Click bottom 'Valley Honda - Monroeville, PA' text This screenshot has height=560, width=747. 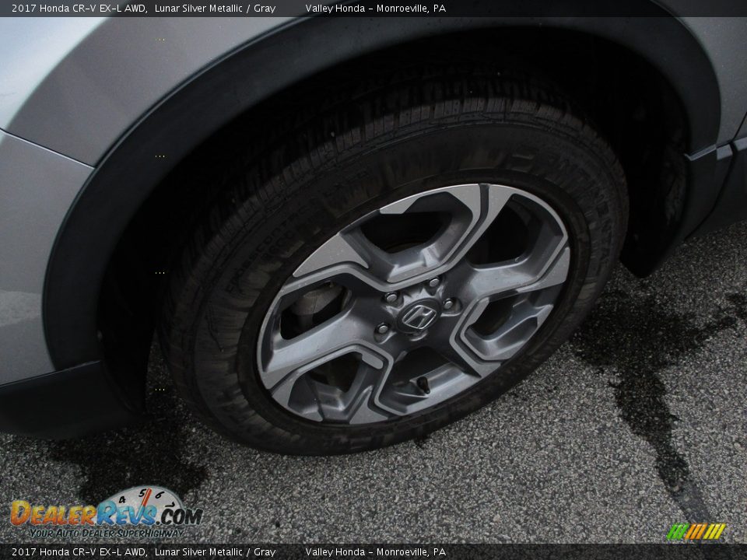click(375, 552)
